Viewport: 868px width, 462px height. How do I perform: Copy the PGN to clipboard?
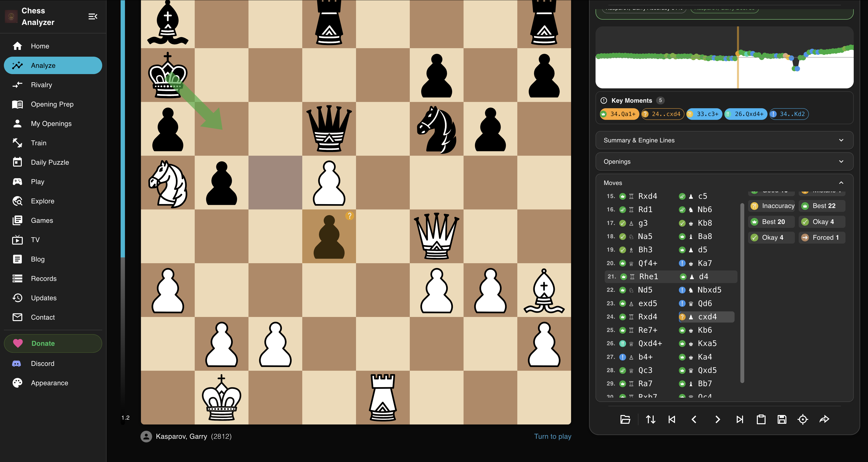point(761,420)
